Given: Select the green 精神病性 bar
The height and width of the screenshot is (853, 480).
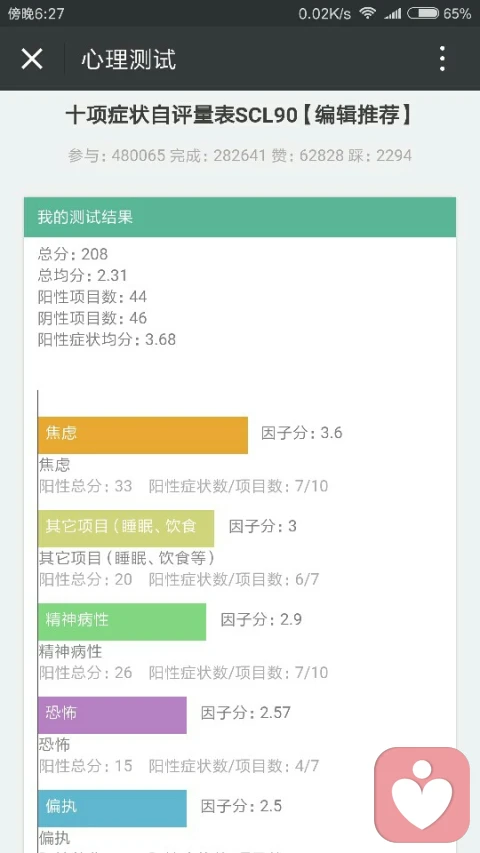Looking at the screenshot, I should tap(122, 622).
